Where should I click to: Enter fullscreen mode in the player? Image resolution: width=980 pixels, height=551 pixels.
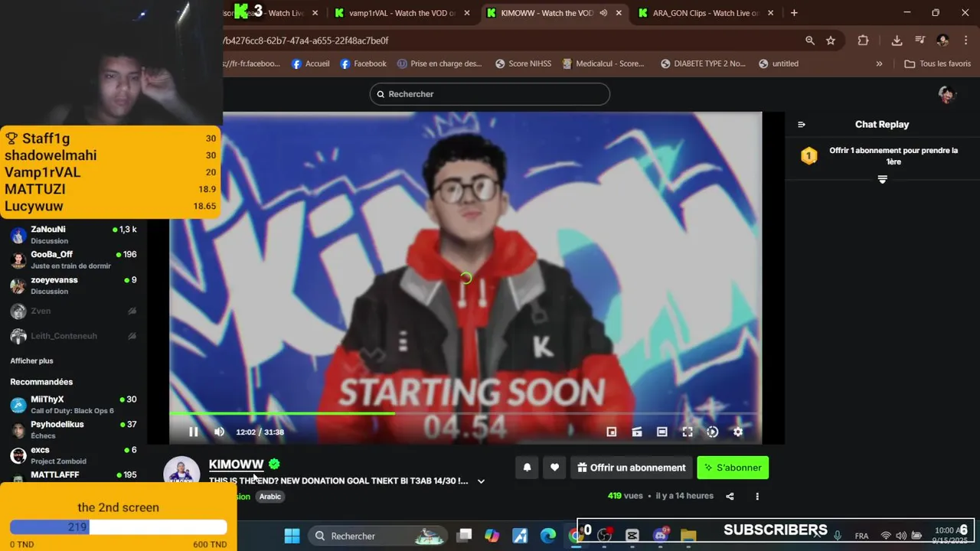(688, 432)
